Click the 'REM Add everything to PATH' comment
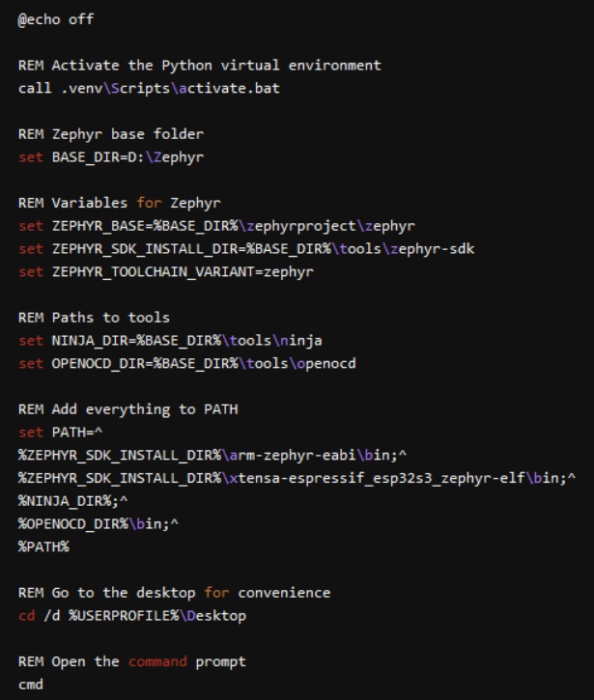Image resolution: width=594 pixels, height=700 pixels. click(127, 409)
